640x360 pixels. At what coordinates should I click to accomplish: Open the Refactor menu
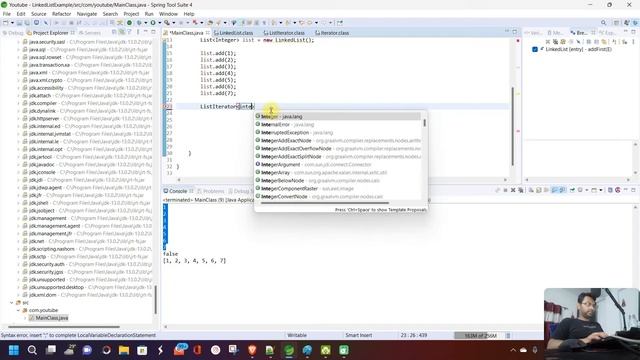pyautogui.click(x=62, y=14)
